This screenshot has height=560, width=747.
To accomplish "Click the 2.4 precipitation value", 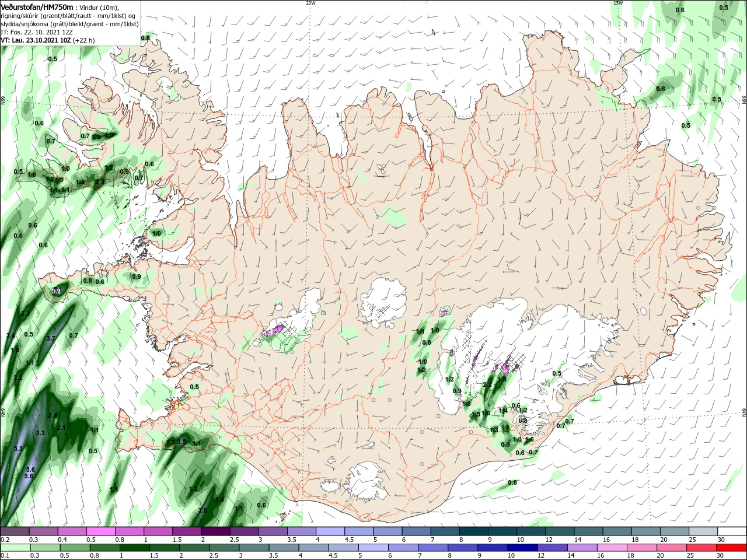I will click(53, 415).
